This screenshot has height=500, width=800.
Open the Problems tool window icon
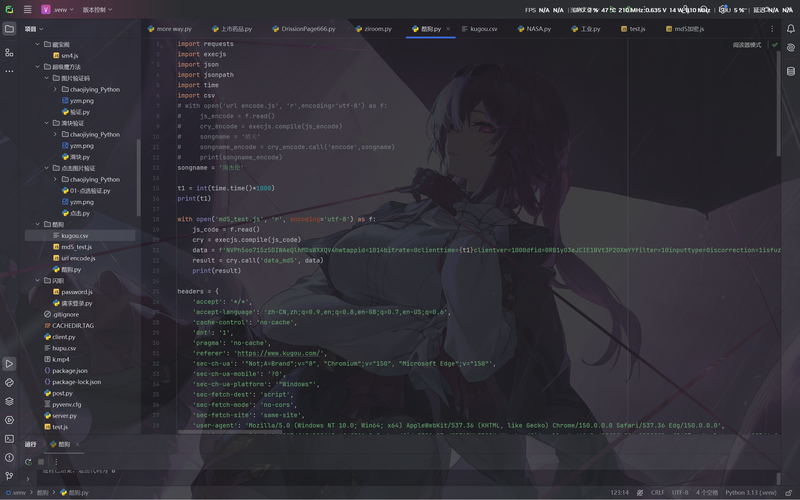(9, 458)
